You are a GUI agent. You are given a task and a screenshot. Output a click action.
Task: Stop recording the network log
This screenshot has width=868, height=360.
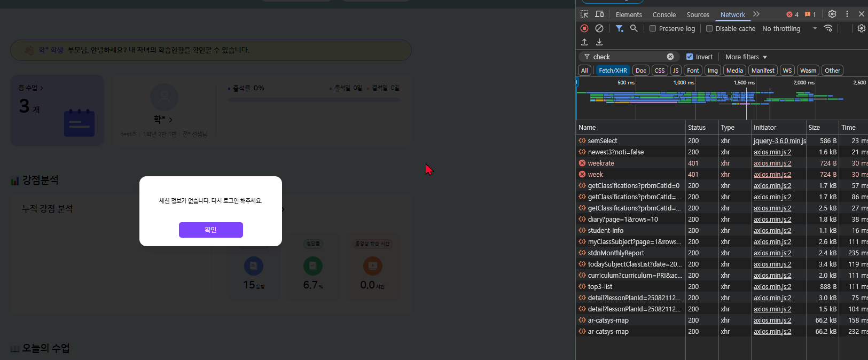[x=584, y=28]
